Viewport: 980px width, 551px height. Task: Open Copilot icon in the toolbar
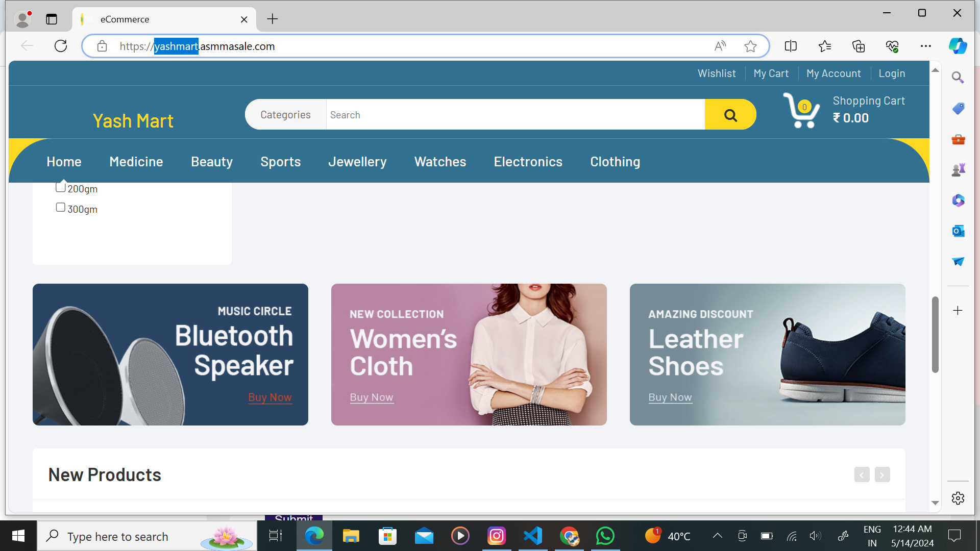coord(958,46)
